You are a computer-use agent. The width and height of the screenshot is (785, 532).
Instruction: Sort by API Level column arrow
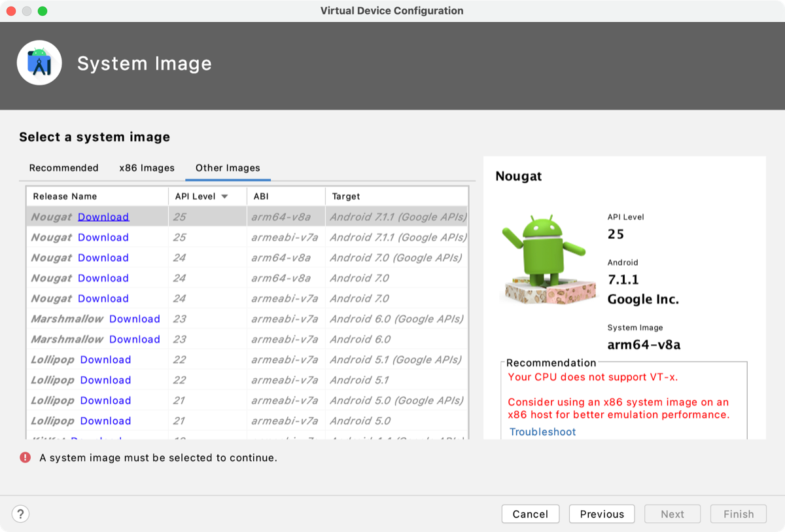pyautogui.click(x=224, y=196)
